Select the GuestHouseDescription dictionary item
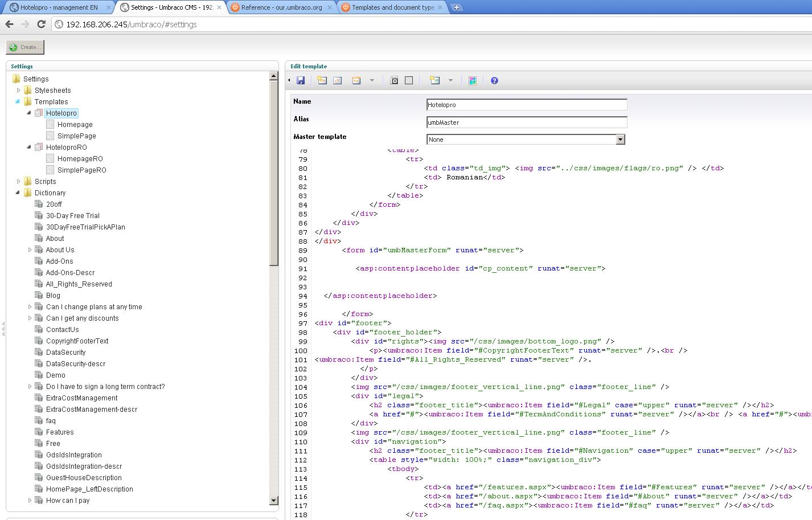 [x=84, y=477]
